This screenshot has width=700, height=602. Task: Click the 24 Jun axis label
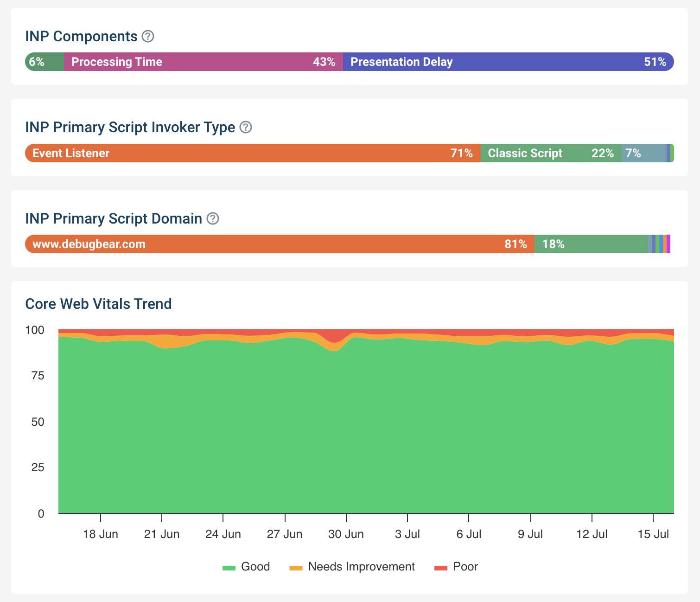click(x=223, y=534)
